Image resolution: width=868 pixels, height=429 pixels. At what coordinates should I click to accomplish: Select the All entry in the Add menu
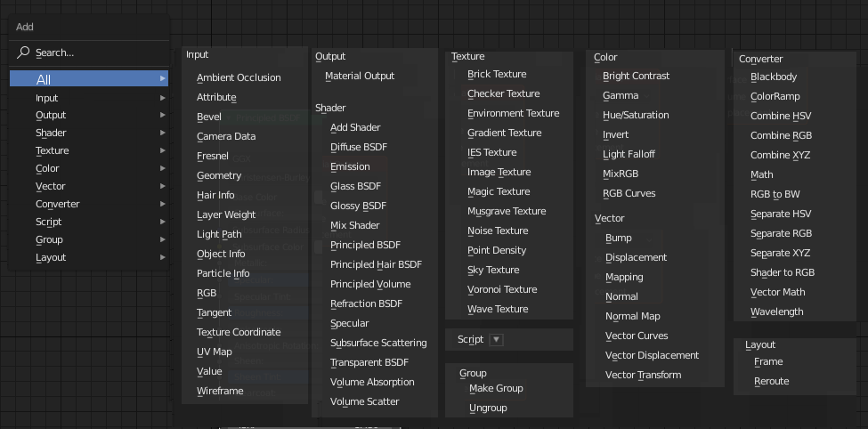coord(89,79)
